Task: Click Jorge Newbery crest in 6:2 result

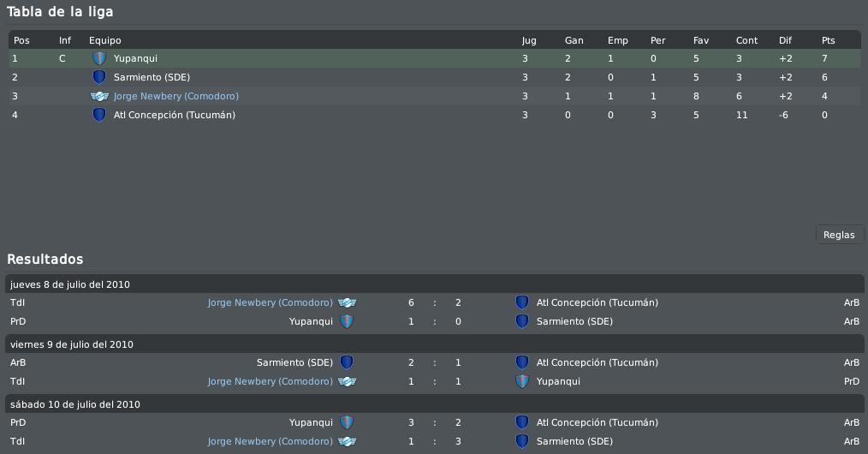Action: click(x=347, y=303)
